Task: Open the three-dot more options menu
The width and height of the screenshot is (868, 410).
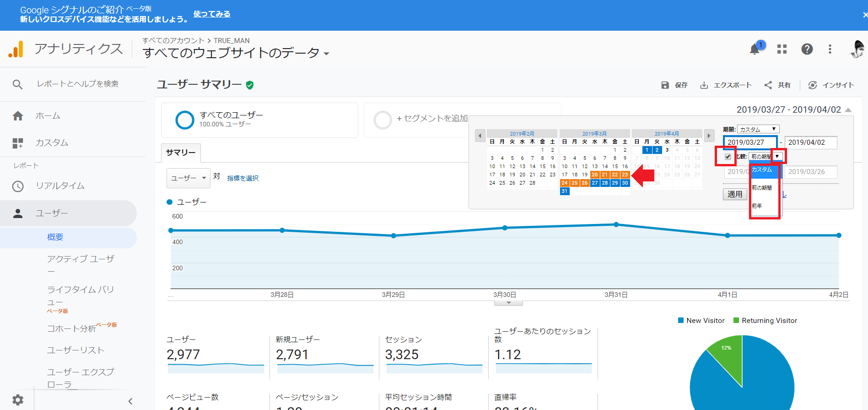Action: [x=830, y=49]
